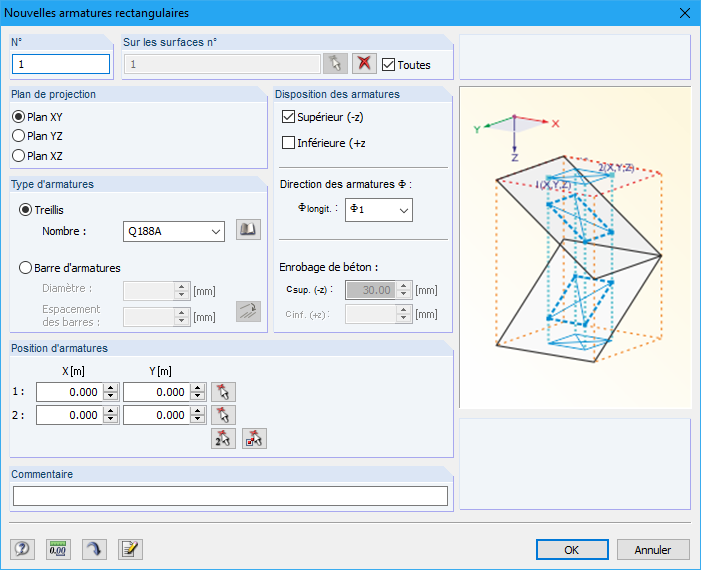Click the Csup. (-z) 30.00 field
The width and height of the screenshot is (701, 570).
tap(371, 290)
